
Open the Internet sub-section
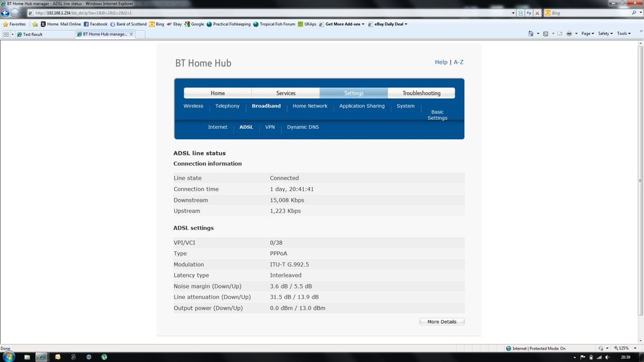218,128
